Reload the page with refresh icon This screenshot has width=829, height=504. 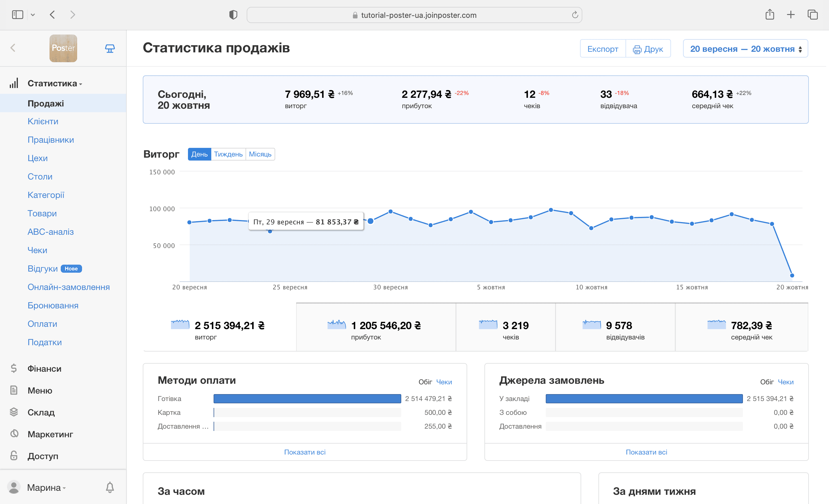click(x=575, y=15)
